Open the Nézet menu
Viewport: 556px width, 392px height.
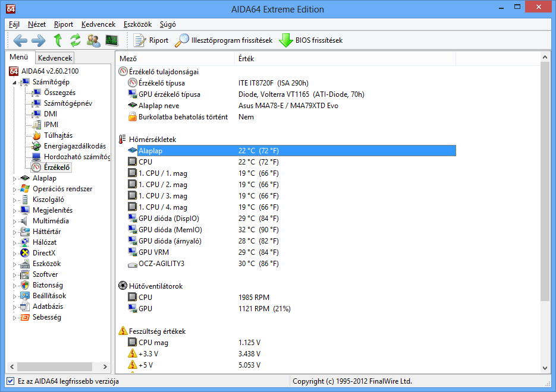click(37, 24)
